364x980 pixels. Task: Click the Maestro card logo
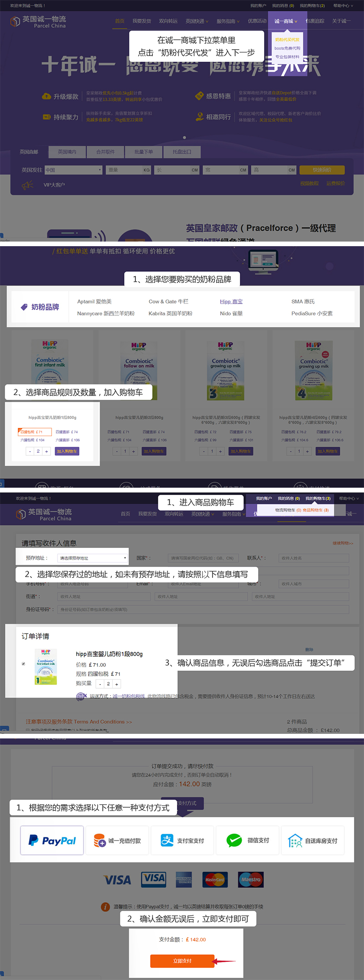[x=251, y=880]
